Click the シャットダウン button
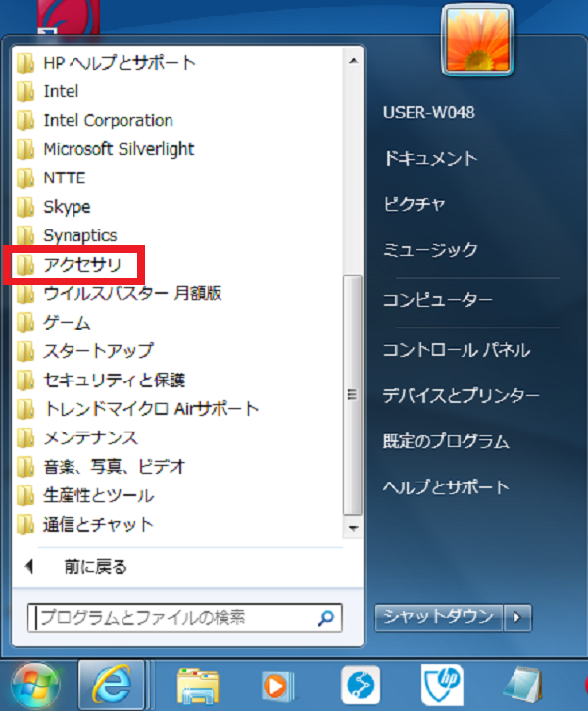This screenshot has height=711, width=588. coord(438,617)
